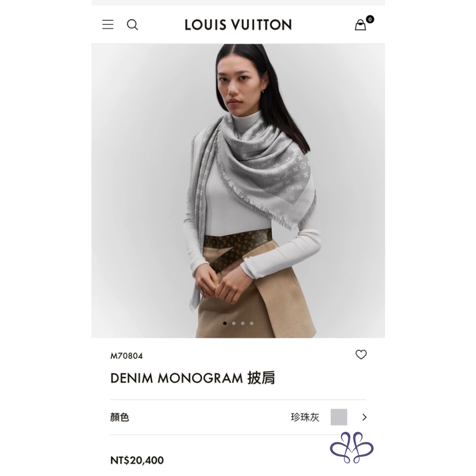Image resolution: width=476 pixels, height=476 pixels.
Task: Click the pearl grey color swatch
Action: tap(339, 417)
